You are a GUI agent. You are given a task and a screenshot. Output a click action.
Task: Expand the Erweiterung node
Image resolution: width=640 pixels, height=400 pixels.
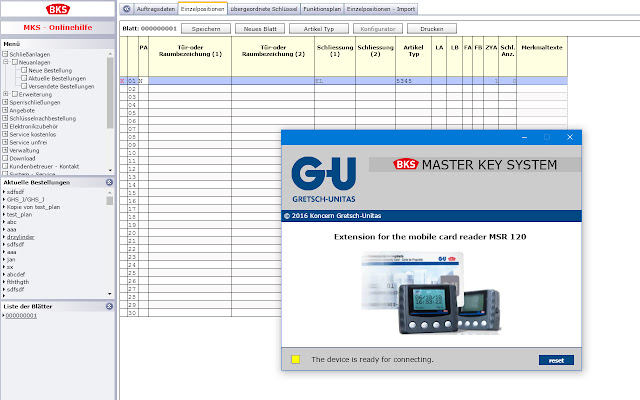click(x=6, y=94)
